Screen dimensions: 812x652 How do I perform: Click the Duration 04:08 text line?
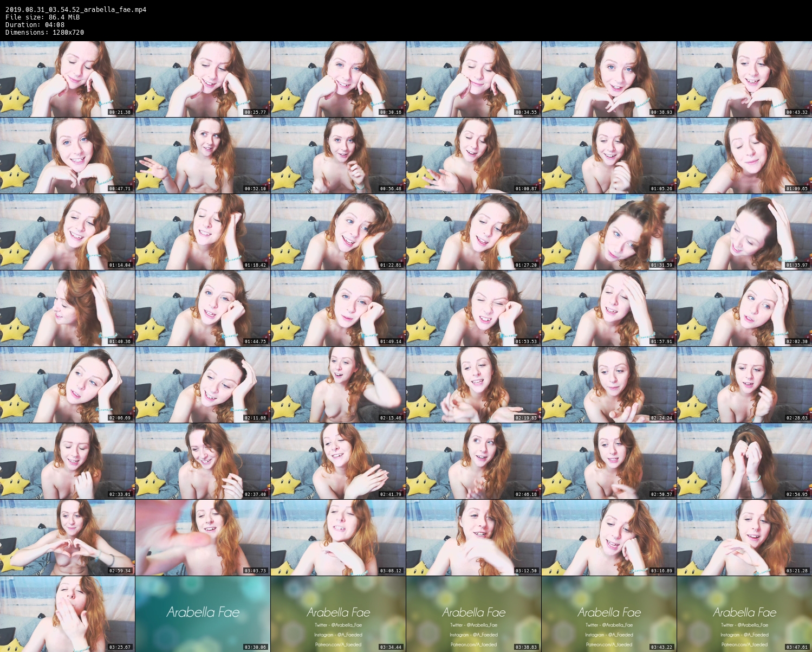[35, 25]
